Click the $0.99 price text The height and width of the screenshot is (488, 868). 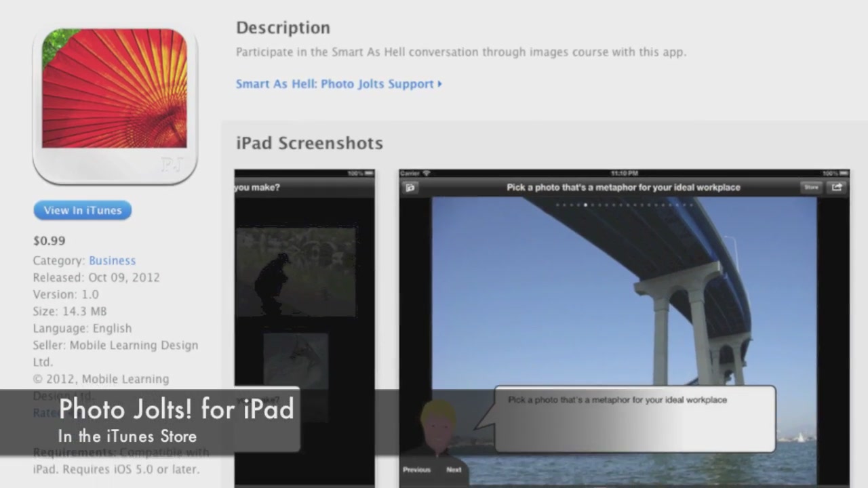[x=49, y=241]
